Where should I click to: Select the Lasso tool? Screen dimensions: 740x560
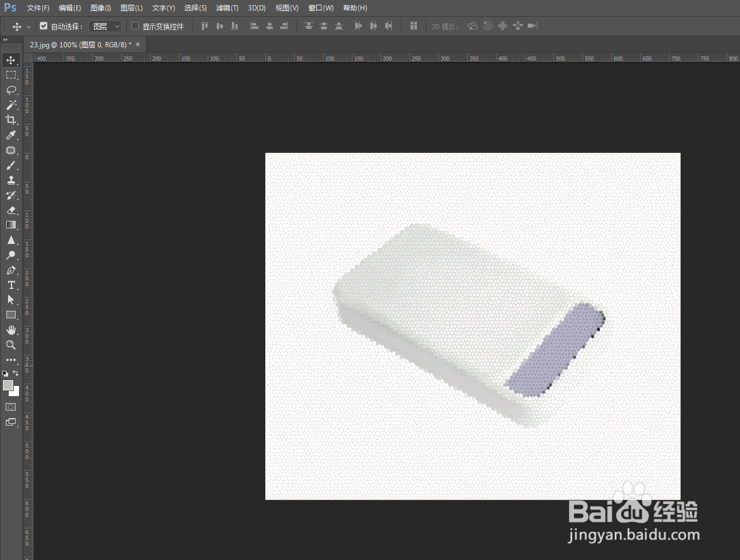(x=11, y=90)
